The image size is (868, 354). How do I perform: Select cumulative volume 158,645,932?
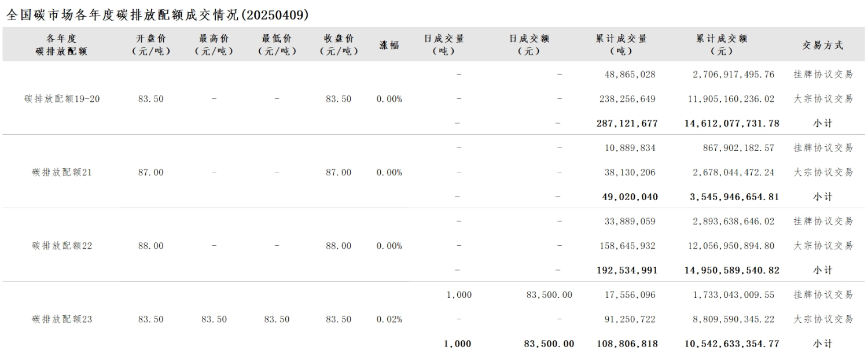click(627, 246)
